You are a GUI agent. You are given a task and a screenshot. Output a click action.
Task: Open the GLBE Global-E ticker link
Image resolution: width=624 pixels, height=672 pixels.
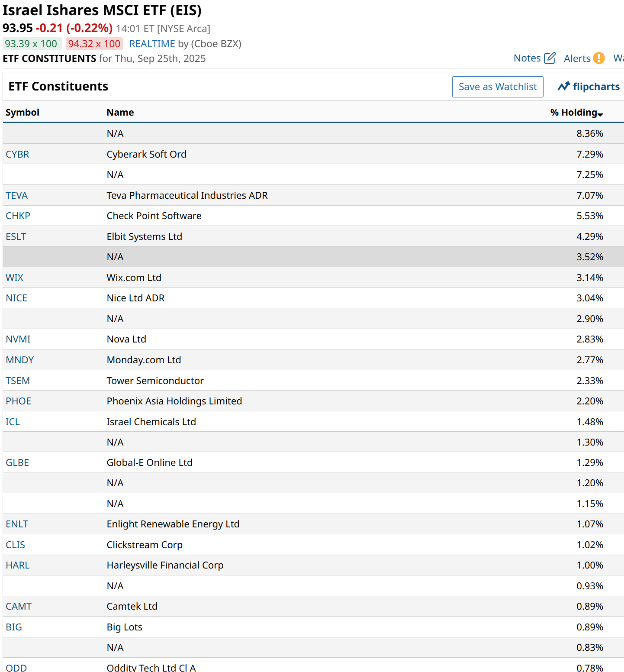pos(17,462)
